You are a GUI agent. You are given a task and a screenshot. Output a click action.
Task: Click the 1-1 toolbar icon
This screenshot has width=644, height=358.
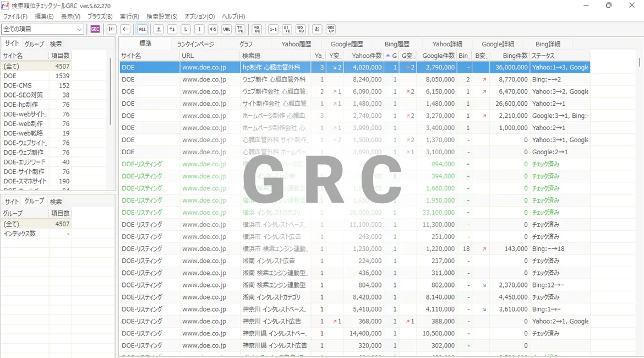273,29
